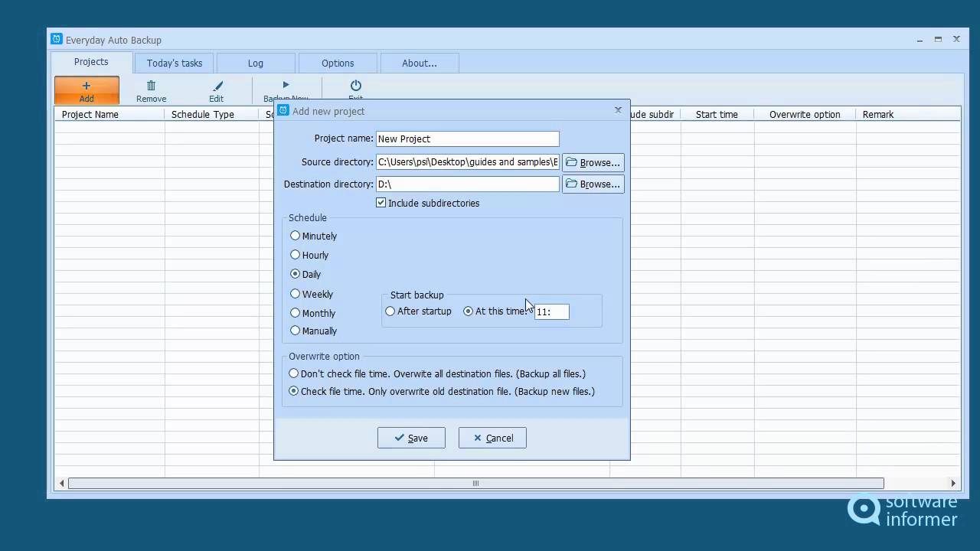Viewport: 980px width, 551px height.
Task: Cancel the new project dialog
Action: (492, 438)
